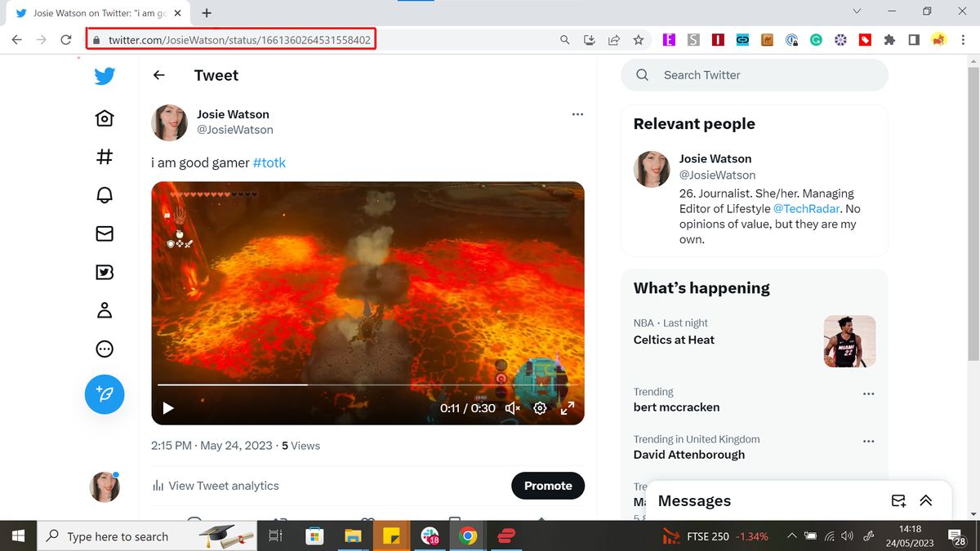Start a new message from the Messages panel icon
The width and height of the screenshot is (980, 551).
point(898,500)
